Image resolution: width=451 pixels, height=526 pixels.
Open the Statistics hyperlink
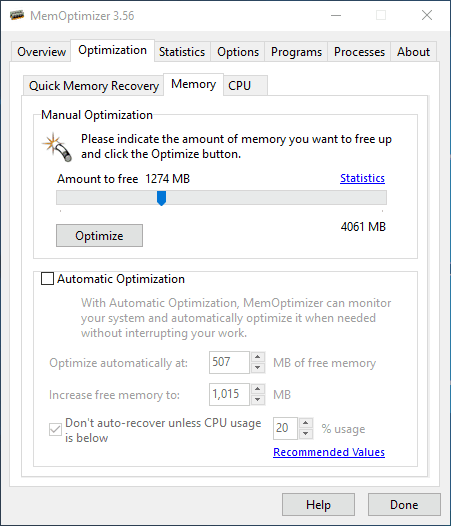[x=362, y=178]
